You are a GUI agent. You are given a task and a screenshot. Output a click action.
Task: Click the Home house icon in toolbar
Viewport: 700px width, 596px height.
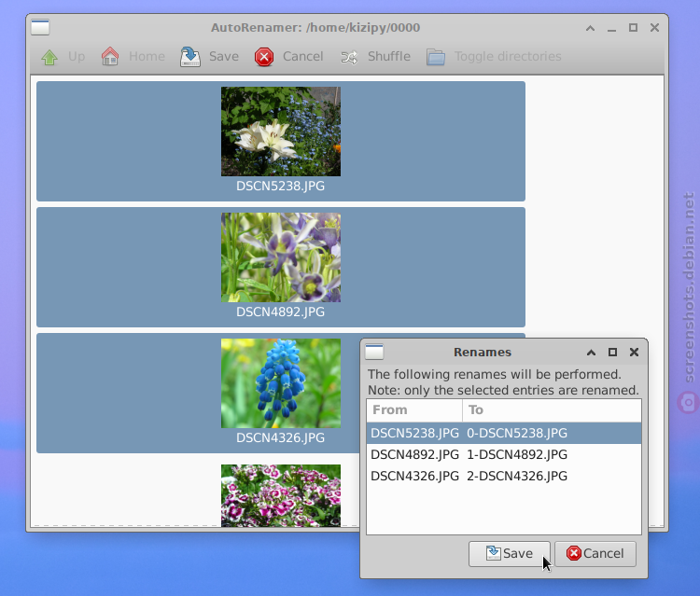click(110, 57)
